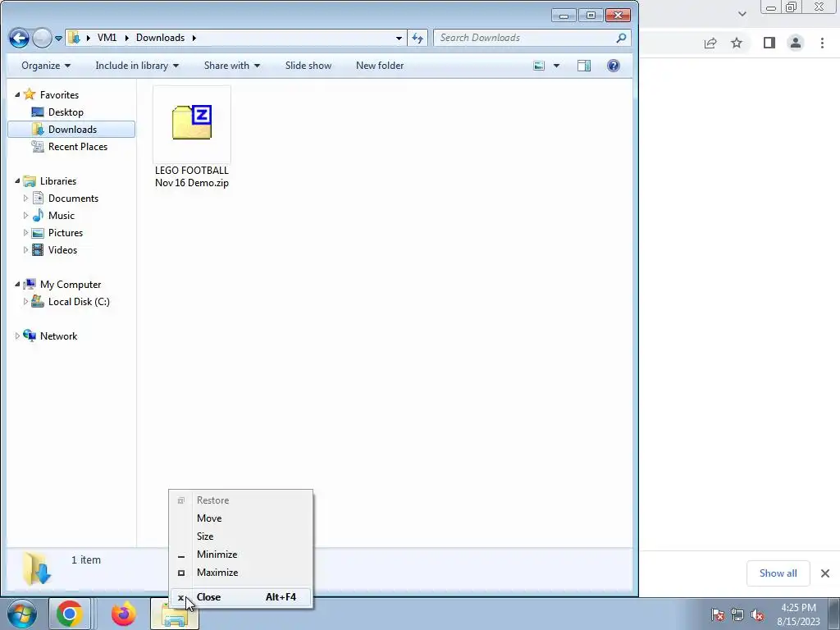Expand the Music library

coord(25,216)
